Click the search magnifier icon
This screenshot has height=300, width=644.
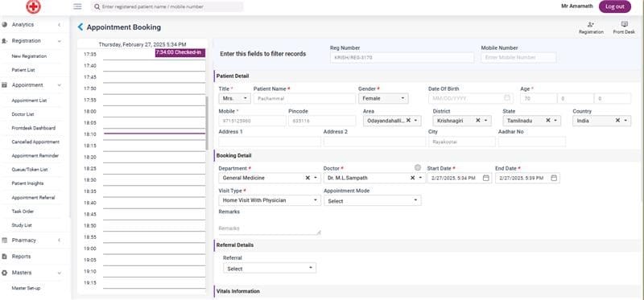(x=97, y=6)
